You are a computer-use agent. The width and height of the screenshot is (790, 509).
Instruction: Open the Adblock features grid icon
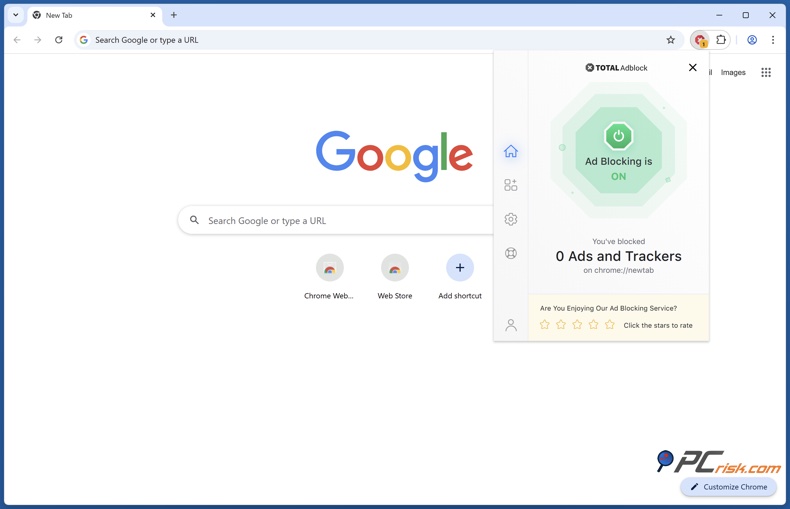[511, 185]
